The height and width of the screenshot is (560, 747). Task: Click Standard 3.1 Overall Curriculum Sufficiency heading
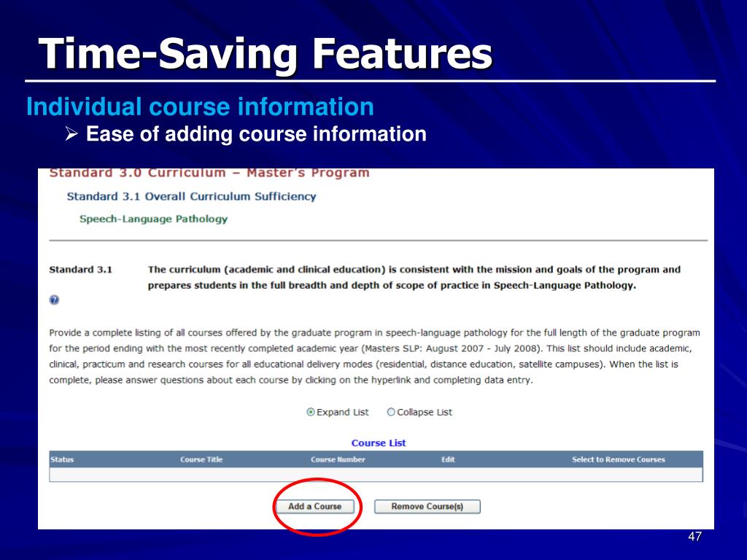click(192, 197)
